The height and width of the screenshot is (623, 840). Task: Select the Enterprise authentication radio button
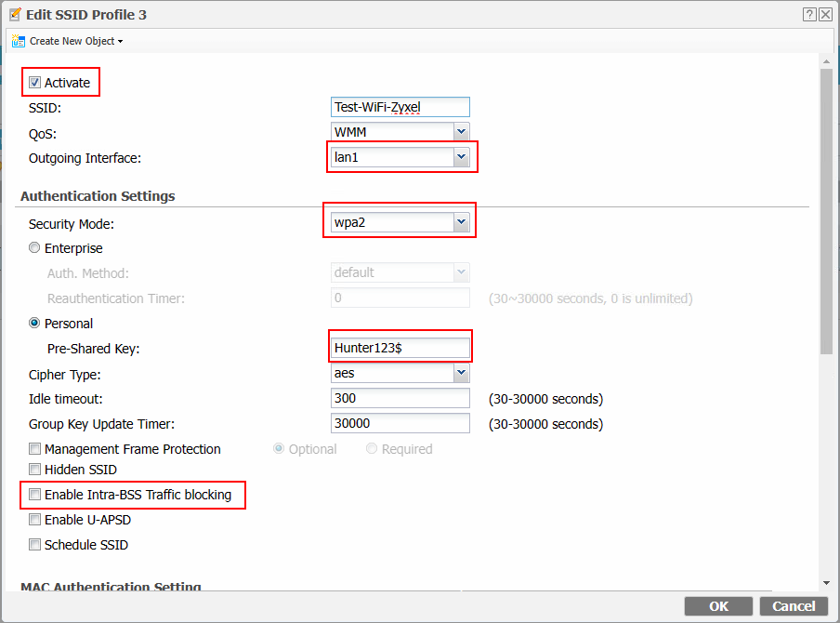coord(34,247)
